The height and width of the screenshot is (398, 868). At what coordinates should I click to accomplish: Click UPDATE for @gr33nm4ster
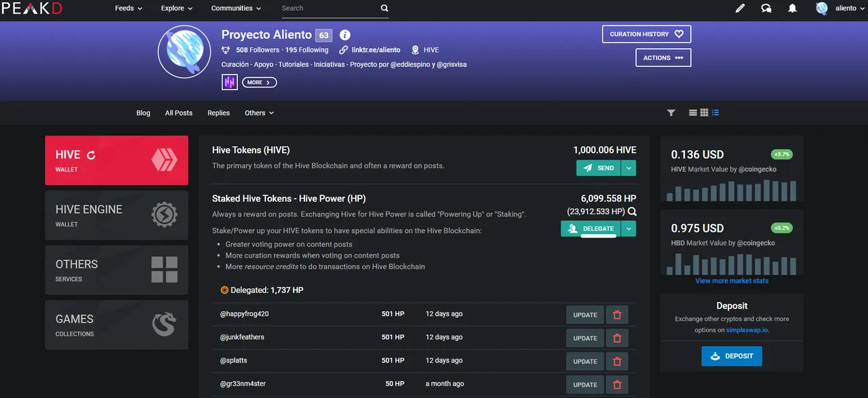(x=585, y=384)
